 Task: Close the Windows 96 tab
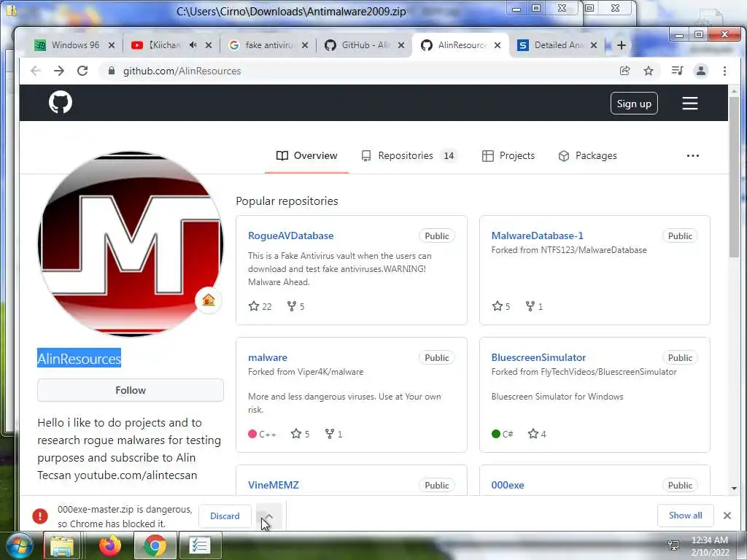pyautogui.click(x=112, y=45)
